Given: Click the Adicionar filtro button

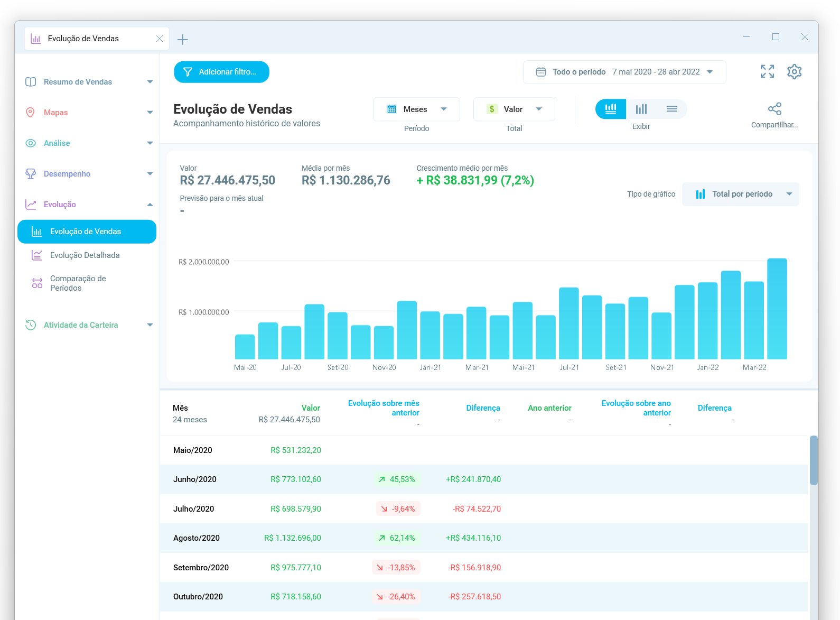Looking at the screenshot, I should [221, 72].
